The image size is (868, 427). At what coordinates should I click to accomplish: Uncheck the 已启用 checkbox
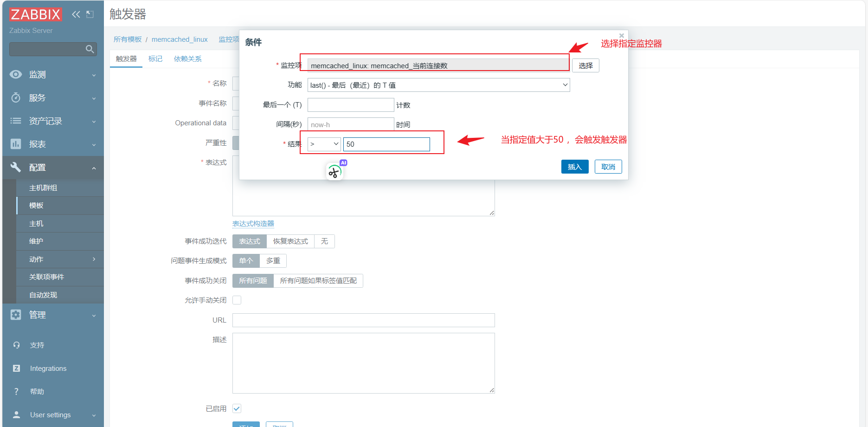[x=237, y=408]
